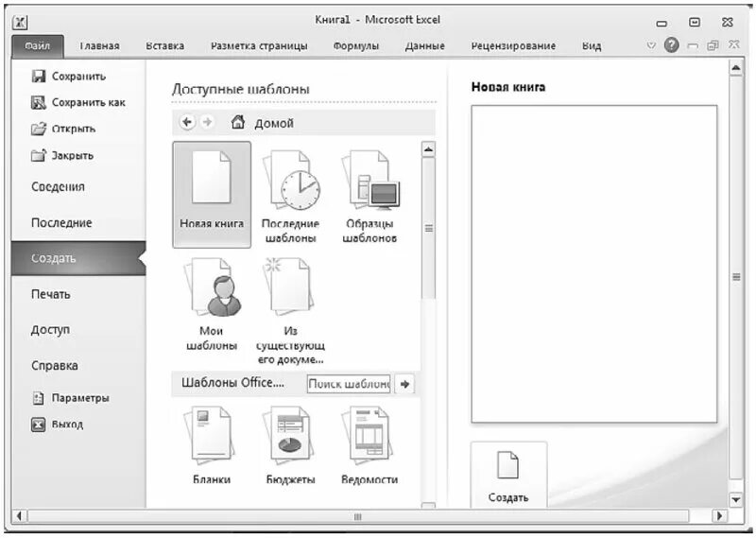Click the right pane vertical scrollbar thumb

pyautogui.click(x=736, y=277)
